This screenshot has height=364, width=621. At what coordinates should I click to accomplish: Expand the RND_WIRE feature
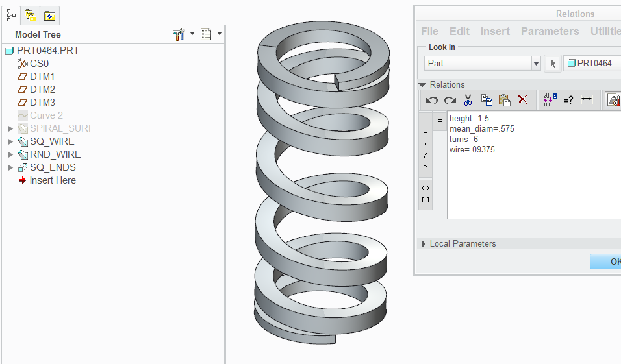point(10,154)
